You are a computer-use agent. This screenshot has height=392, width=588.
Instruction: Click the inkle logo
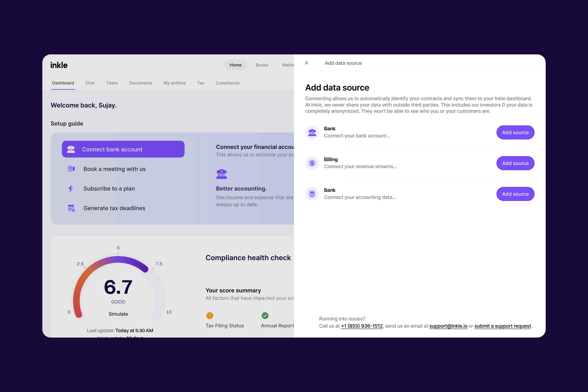click(x=59, y=65)
